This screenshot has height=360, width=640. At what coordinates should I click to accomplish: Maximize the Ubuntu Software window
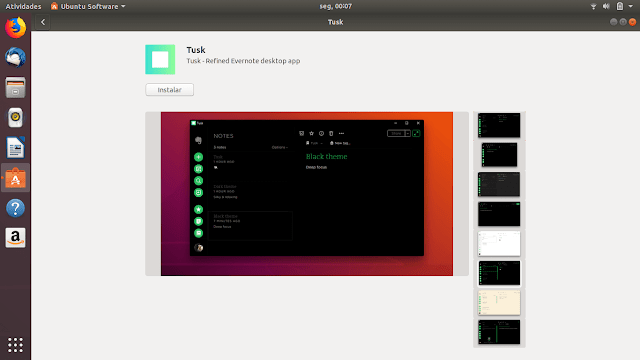coord(623,22)
